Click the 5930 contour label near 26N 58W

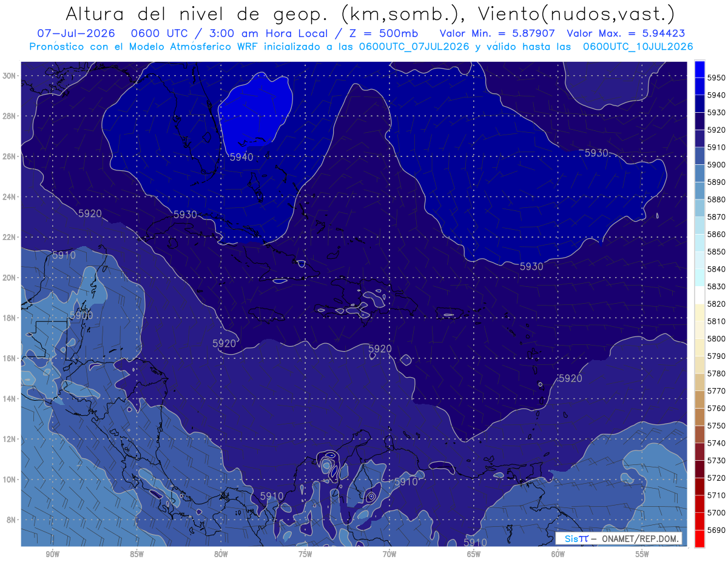[596, 153]
